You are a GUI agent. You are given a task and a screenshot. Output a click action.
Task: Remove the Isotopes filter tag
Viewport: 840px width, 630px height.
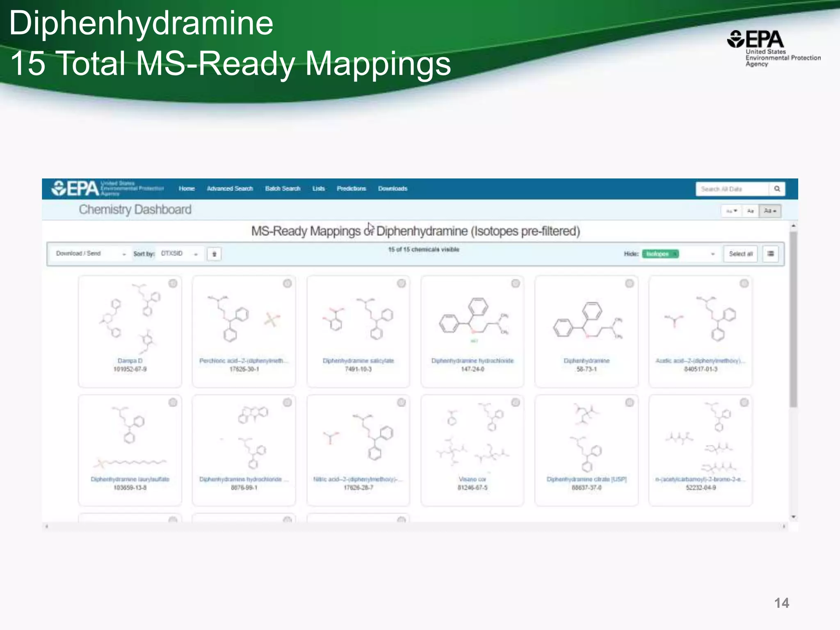click(674, 254)
